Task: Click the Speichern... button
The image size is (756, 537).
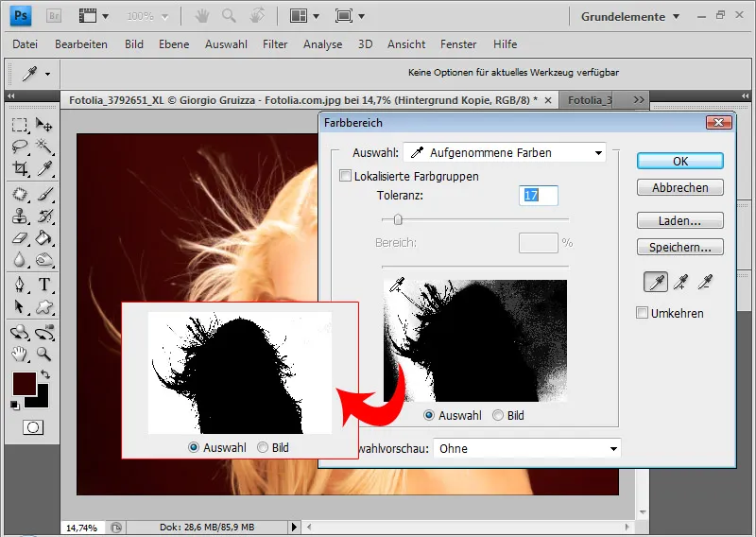Action: coord(680,247)
